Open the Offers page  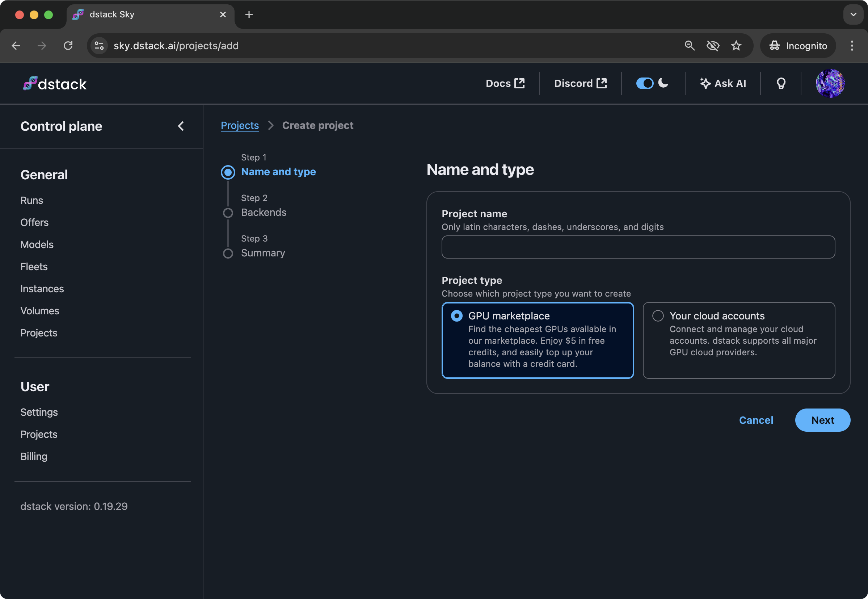[34, 223]
